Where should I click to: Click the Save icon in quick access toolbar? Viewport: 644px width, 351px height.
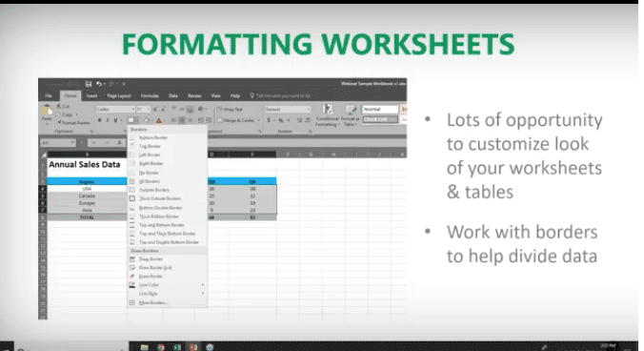click(x=89, y=84)
